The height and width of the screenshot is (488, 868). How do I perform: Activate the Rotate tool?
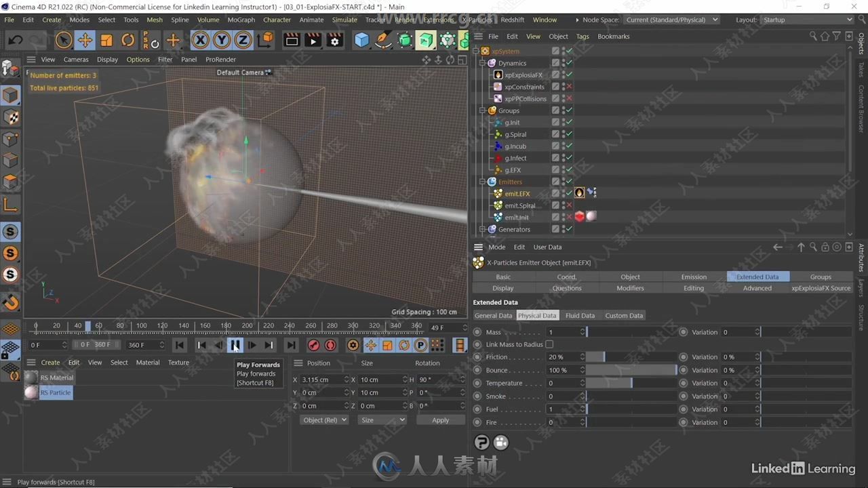pyautogui.click(x=127, y=41)
